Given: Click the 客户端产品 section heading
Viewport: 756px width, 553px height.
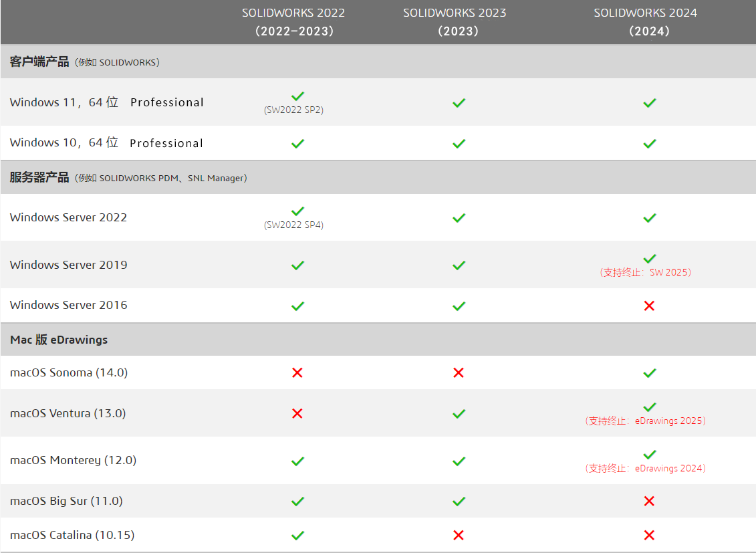Looking at the screenshot, I should [x=39, y=62].
